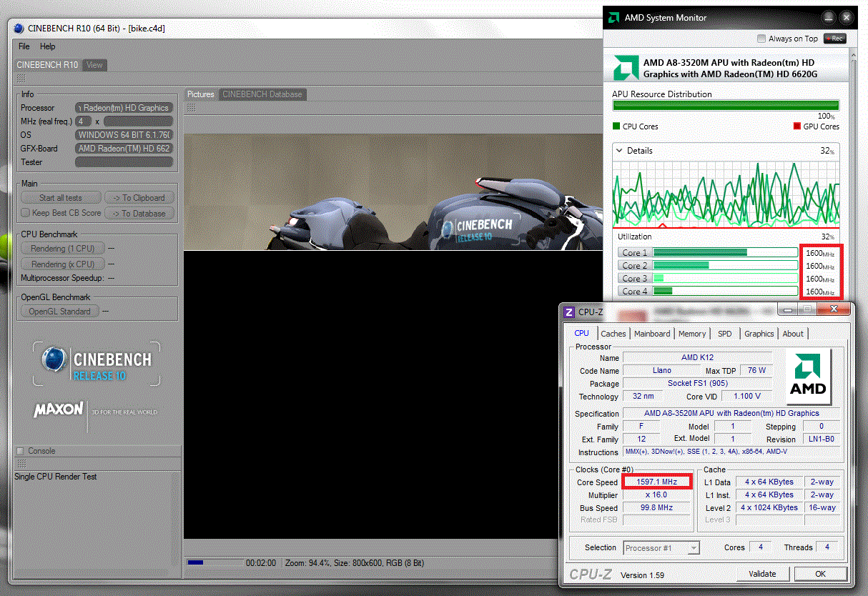Click Validate button in CPU-Z
The image size is (868, 596).
(x=762, y=574)
